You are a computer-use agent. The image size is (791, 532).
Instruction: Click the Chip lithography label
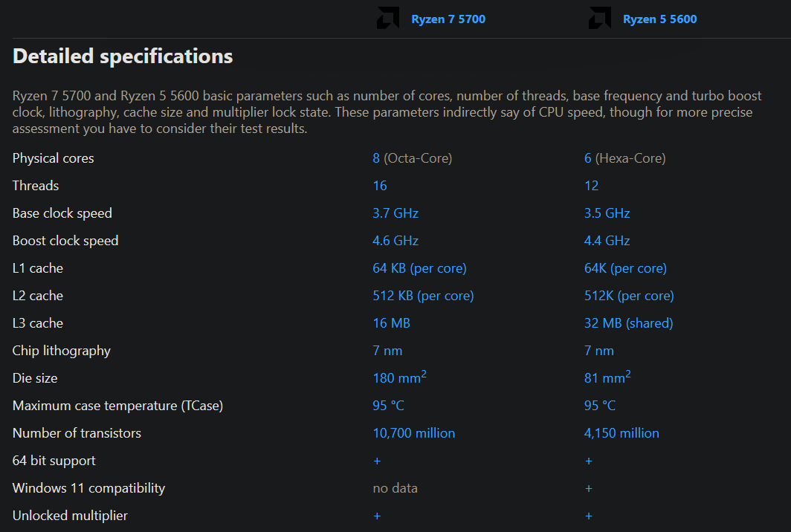[62, 351]
